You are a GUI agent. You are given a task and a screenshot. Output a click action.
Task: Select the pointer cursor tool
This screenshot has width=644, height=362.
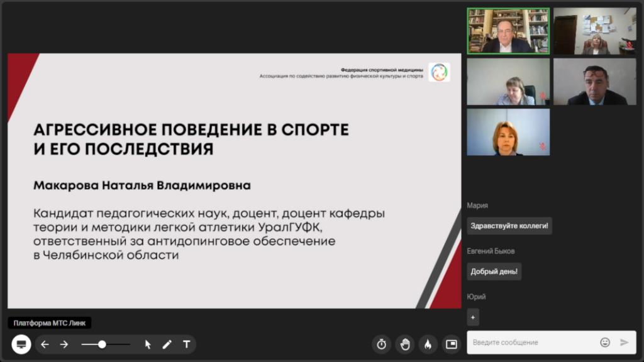coord(148,344)
